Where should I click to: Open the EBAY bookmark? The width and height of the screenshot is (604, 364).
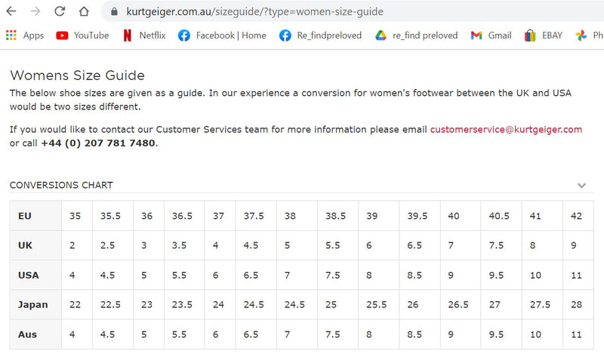544,35
